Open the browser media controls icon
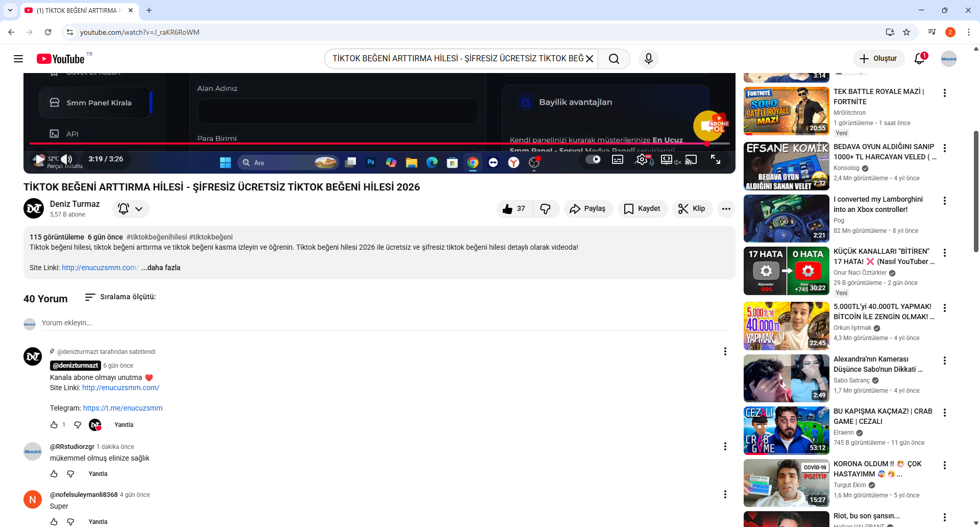 932,32
